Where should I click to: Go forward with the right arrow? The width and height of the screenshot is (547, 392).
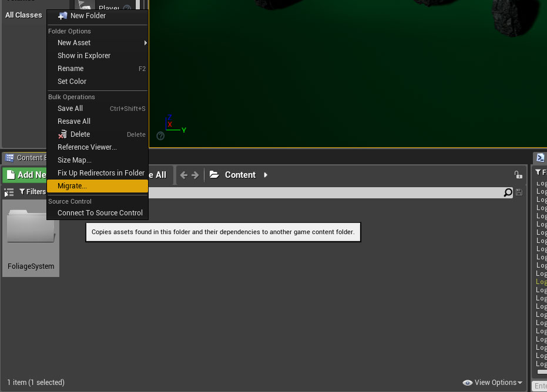click(x=195, y=175)
